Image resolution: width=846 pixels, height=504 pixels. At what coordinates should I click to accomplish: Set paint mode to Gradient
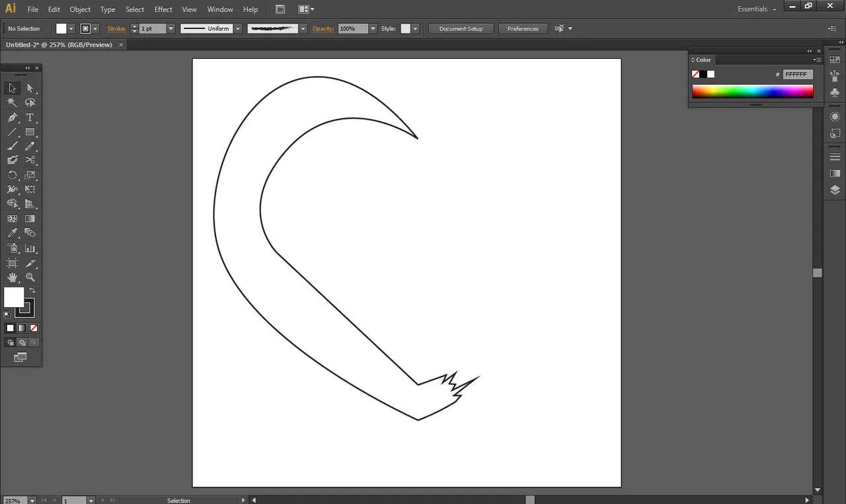tap(22, 328)
